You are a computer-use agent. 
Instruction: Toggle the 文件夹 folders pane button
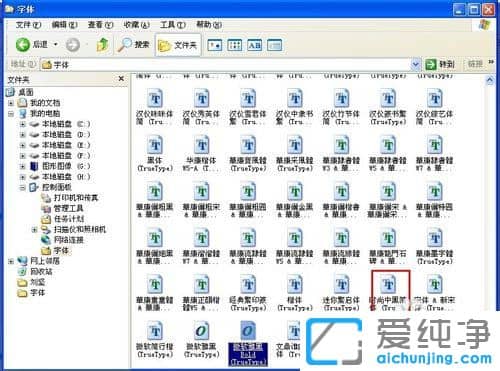(178, 45)
